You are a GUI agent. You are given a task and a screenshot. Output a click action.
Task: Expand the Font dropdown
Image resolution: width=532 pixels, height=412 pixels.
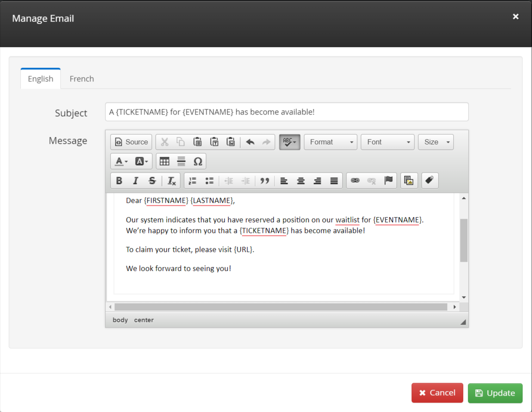coord(387,142)
